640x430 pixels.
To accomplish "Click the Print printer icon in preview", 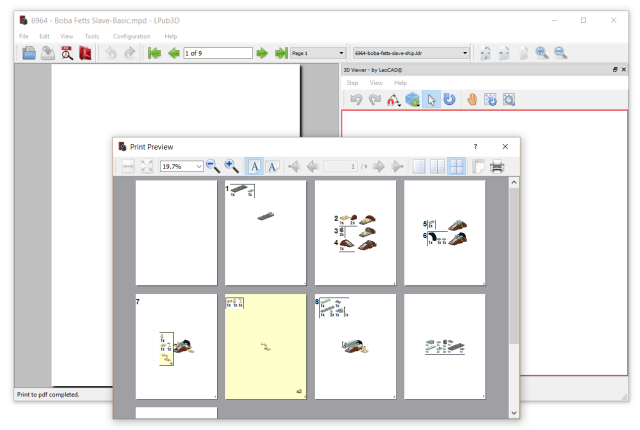I will tap(497, 166).
